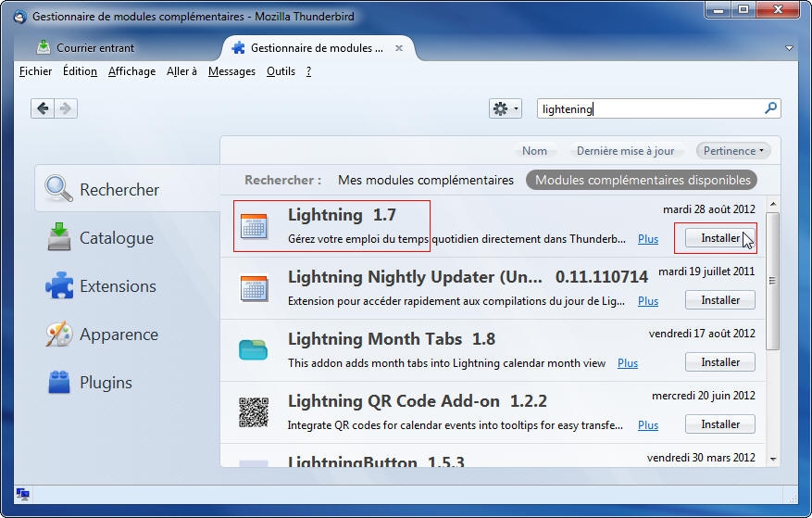Minimize the Thunderbird window

tap(718, 10)
